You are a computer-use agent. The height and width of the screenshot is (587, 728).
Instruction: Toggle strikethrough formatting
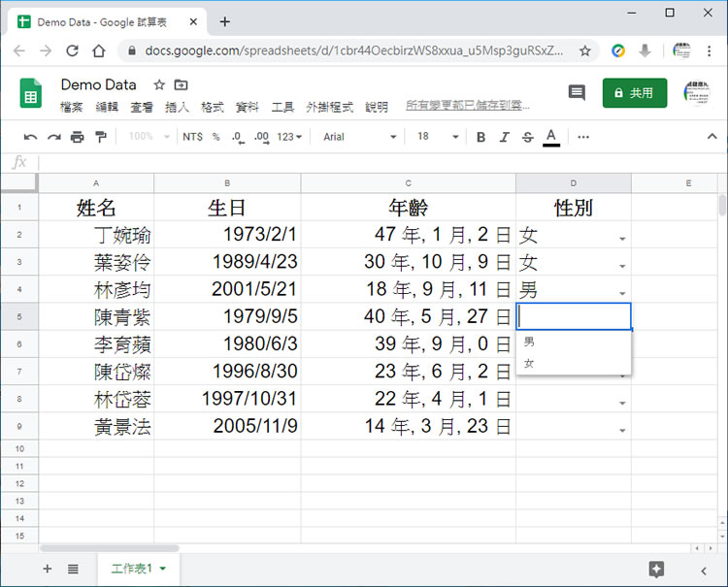pos(527,137)
